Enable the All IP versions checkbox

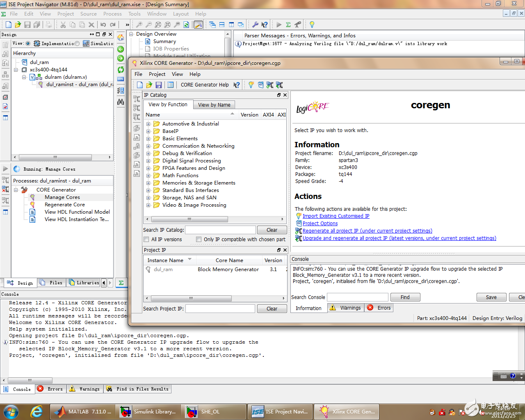click(146, 240)
